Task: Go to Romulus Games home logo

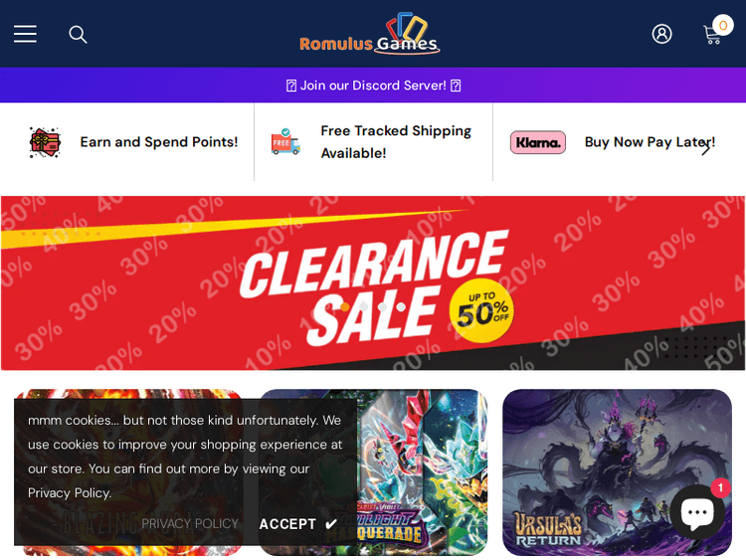Action: 370,34
